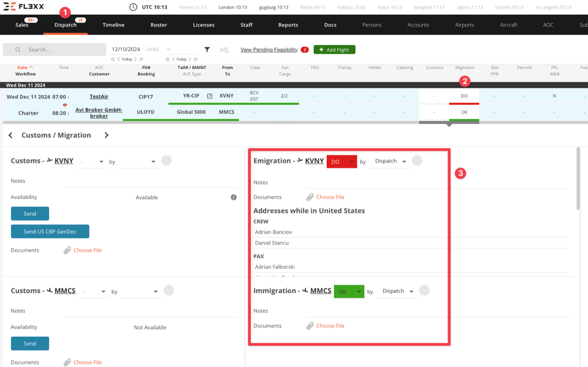
Task: Click the FL3XX logo
Action: tap(24, 7)
